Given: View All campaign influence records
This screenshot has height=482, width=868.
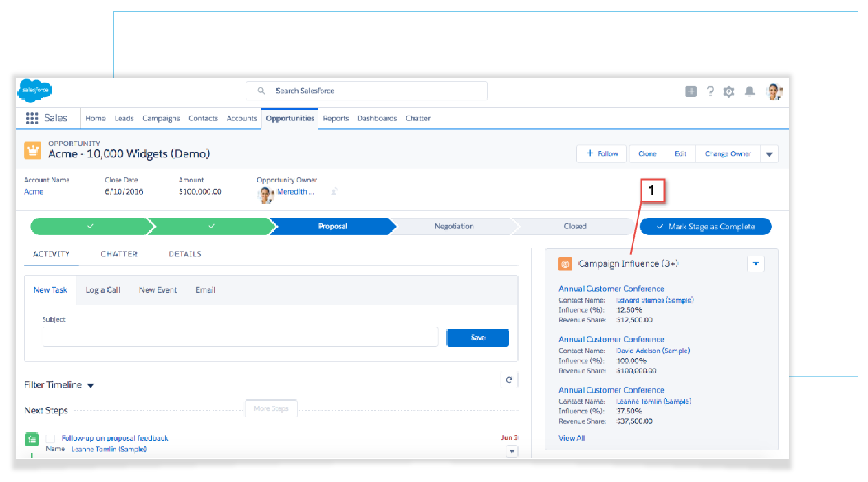Looking at the screenshot, I should click(x=572, y=438).
